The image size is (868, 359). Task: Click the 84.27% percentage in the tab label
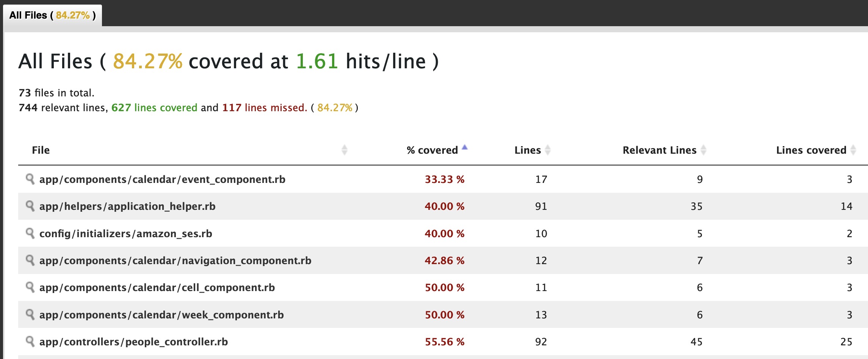(74, 16)
